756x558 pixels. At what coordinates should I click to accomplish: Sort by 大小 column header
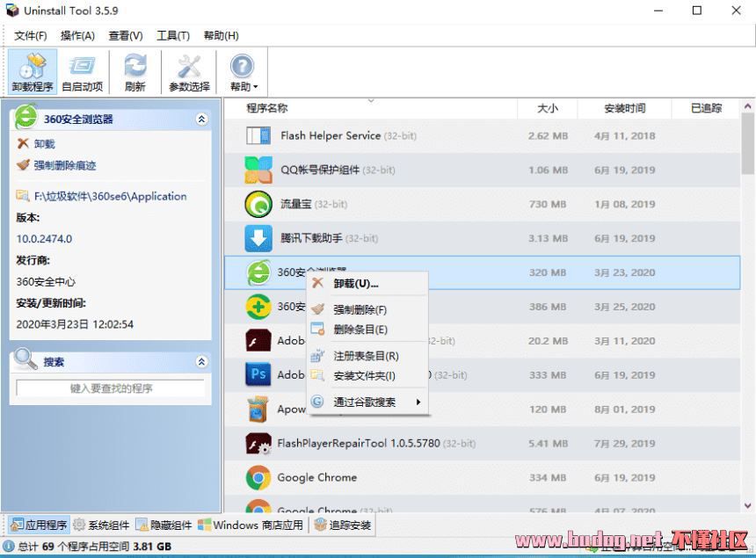[548, 108]
